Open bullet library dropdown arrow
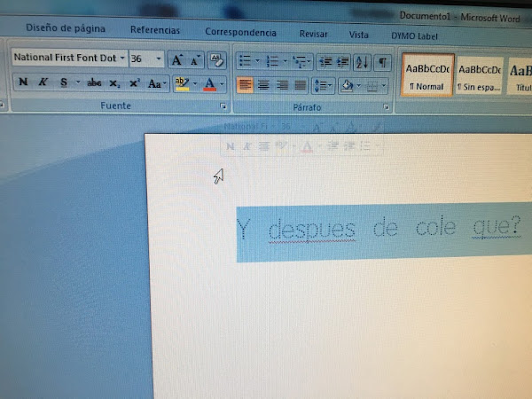Screen dimensions: 532x399 [257, 61]
